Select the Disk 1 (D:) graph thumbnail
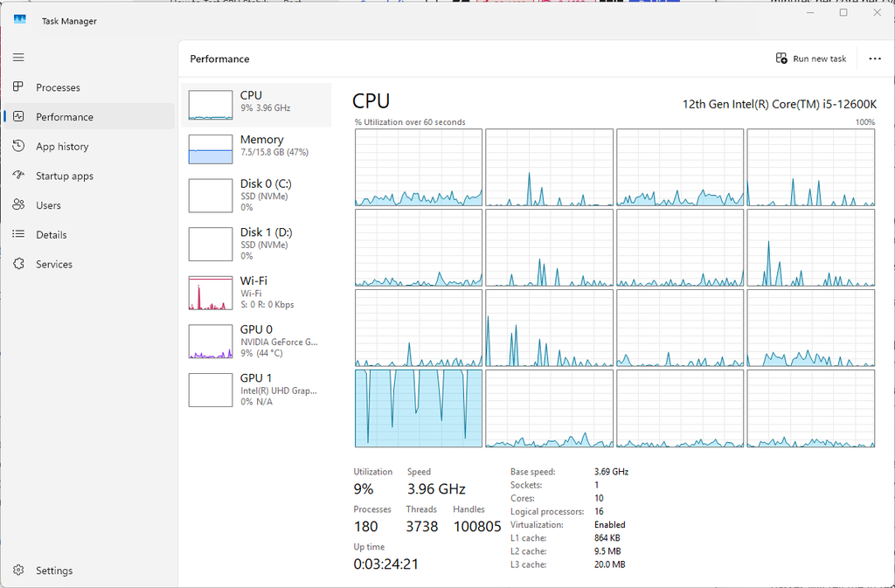This screenshot has height=588, width=895. click(x=211, y=244)
